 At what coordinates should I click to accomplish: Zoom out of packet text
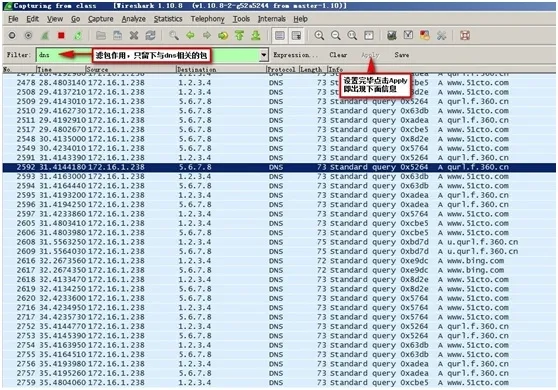(x=336, y=36)
